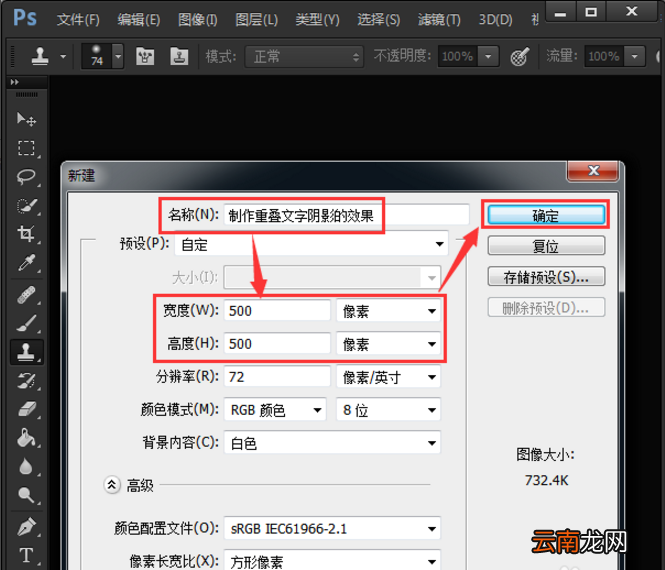Open the 8 位 bit depth dropdown

point(388,410)
